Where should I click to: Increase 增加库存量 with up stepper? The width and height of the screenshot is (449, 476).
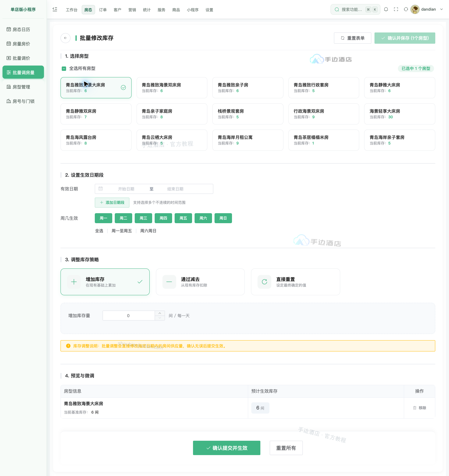tap(160, 313)
